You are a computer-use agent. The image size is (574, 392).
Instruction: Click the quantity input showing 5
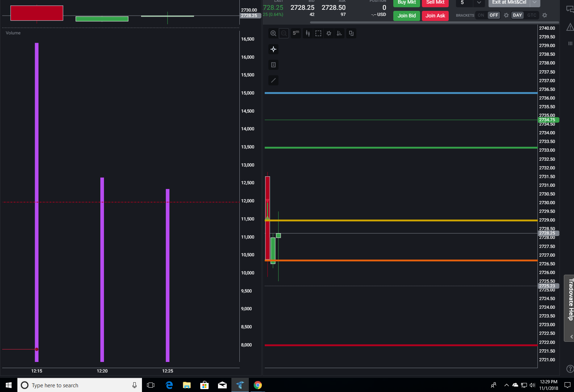point(465,3)
